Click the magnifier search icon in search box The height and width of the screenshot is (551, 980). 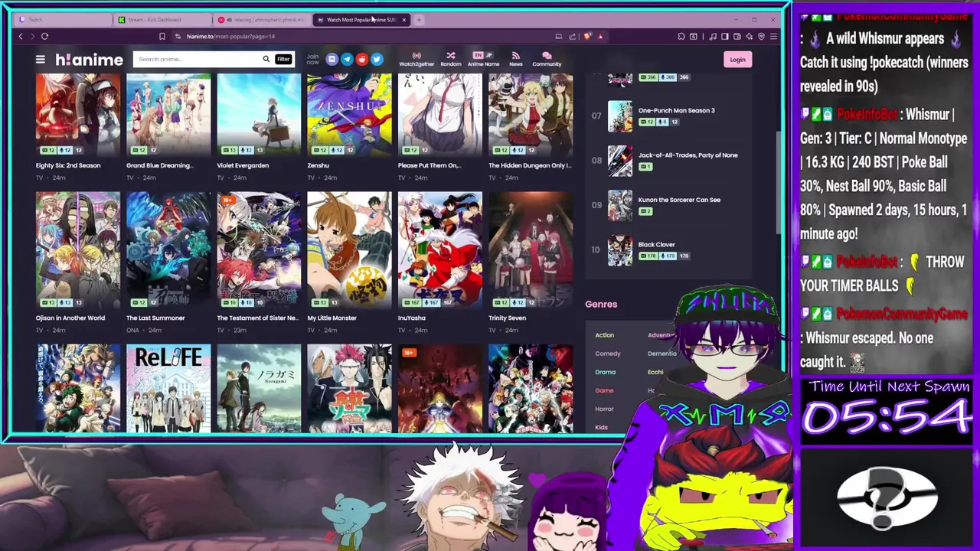coord(266,59)
